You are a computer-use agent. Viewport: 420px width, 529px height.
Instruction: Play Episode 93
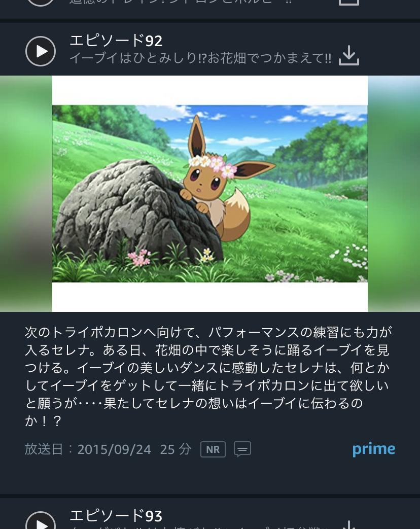point(41,521)
